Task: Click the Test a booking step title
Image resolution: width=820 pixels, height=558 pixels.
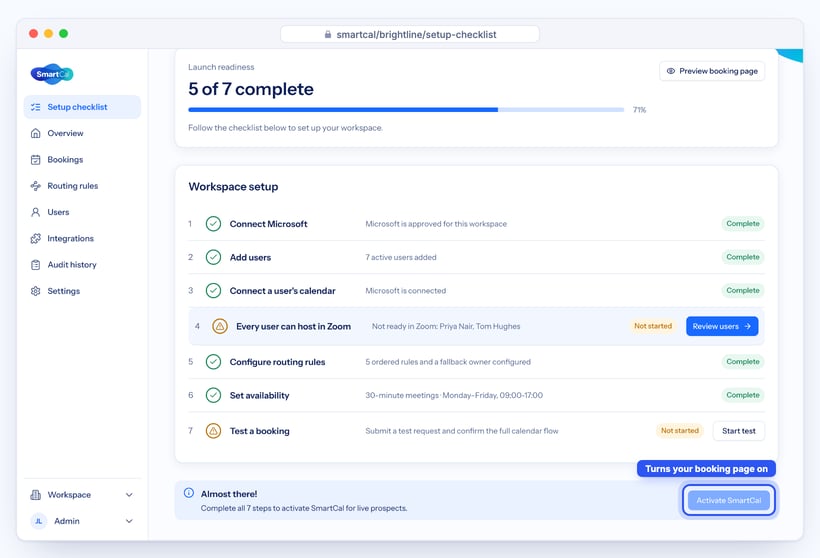Action: [x=259, y=431]
